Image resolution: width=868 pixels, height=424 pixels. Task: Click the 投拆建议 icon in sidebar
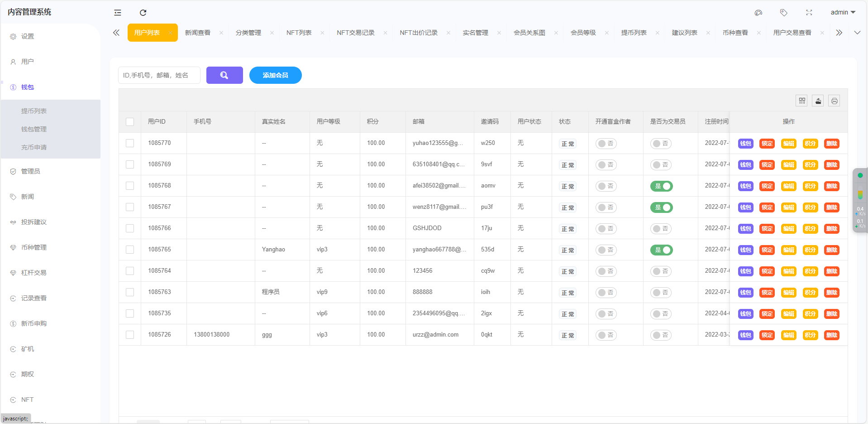(x=13, y=222)
